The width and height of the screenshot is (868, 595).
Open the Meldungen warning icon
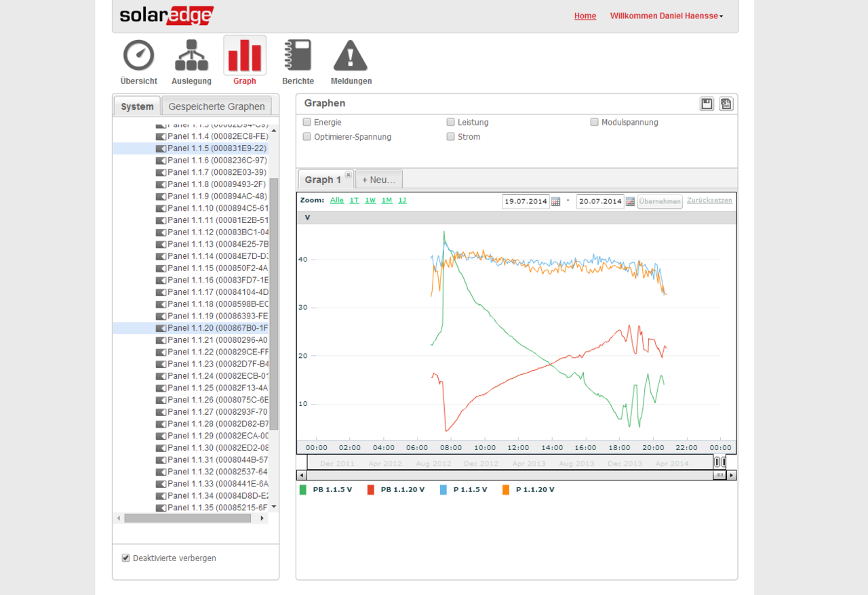point(351,56)
